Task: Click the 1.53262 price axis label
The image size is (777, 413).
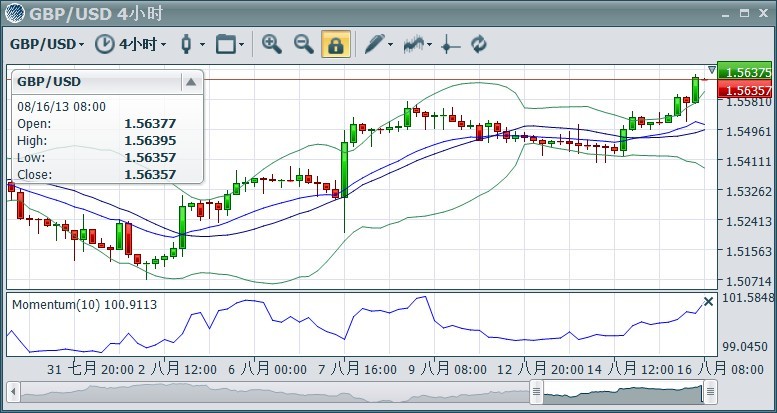Action: coord(748,191)
